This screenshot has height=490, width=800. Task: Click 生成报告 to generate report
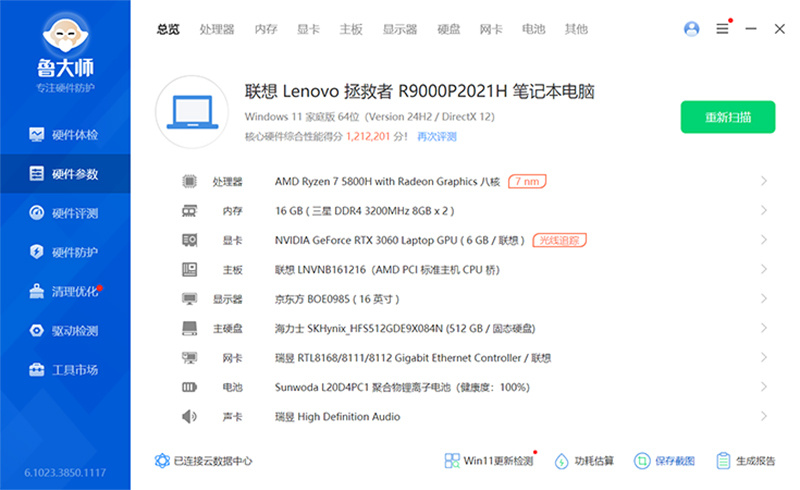click(745, 461)
